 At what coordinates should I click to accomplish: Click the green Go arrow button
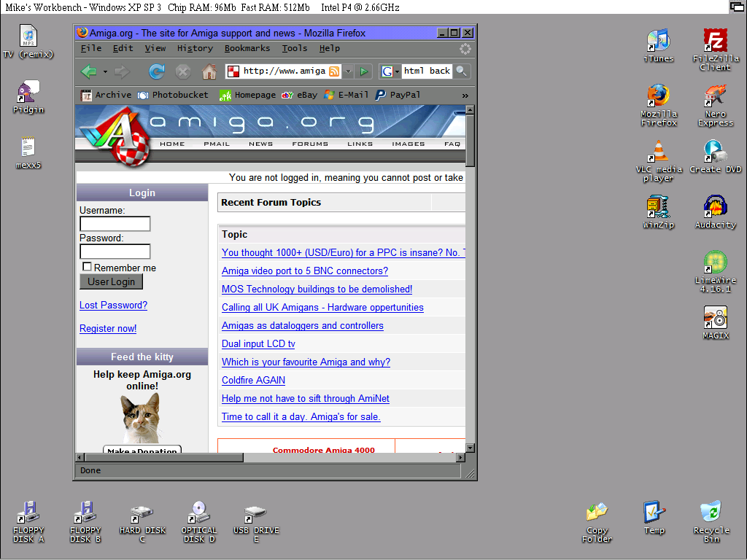(x=364, y=71)
